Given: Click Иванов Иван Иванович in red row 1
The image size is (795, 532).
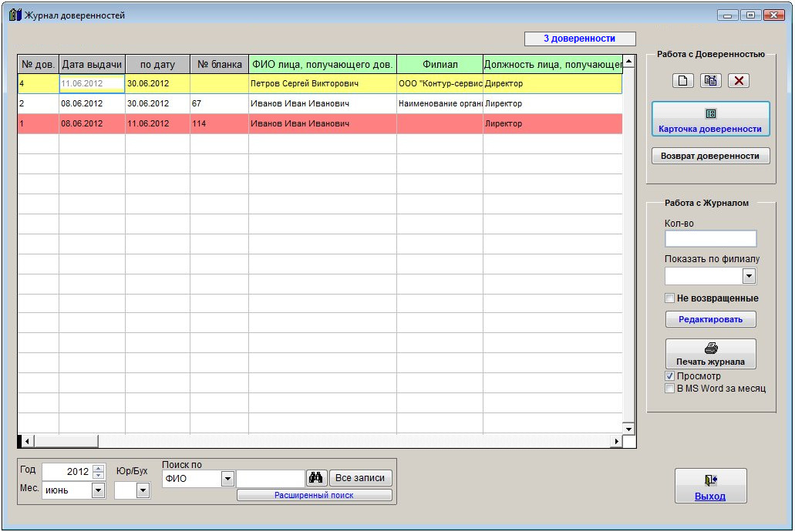Looking at the screenshot, I should pos(322,123).
